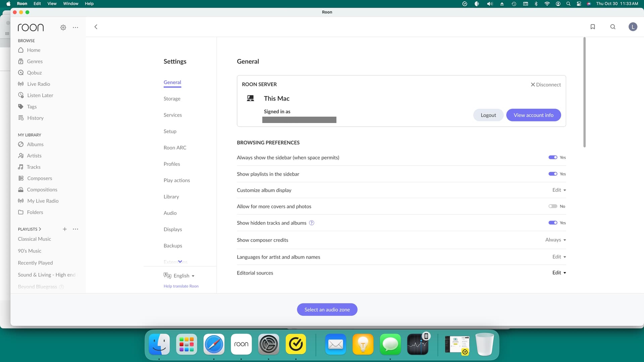644x362 pixels.
Task: Open the English language dropdown
Action: 183,276
